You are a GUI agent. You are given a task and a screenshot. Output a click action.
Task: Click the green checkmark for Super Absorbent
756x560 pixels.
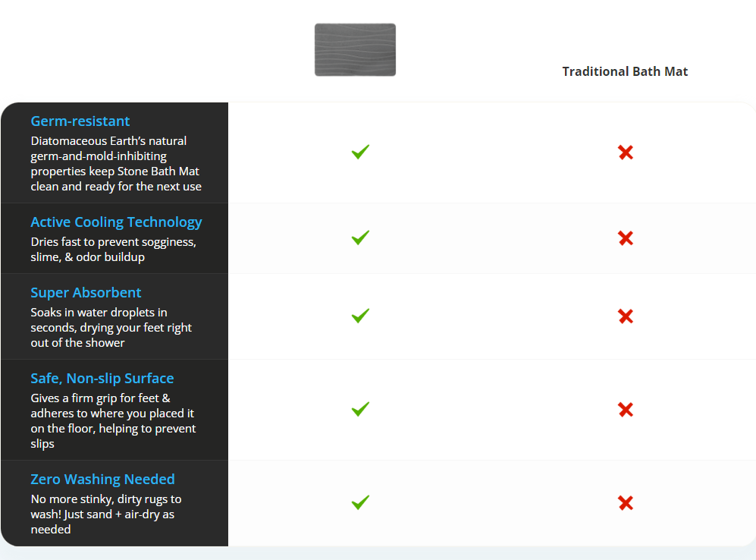[360, 316]
